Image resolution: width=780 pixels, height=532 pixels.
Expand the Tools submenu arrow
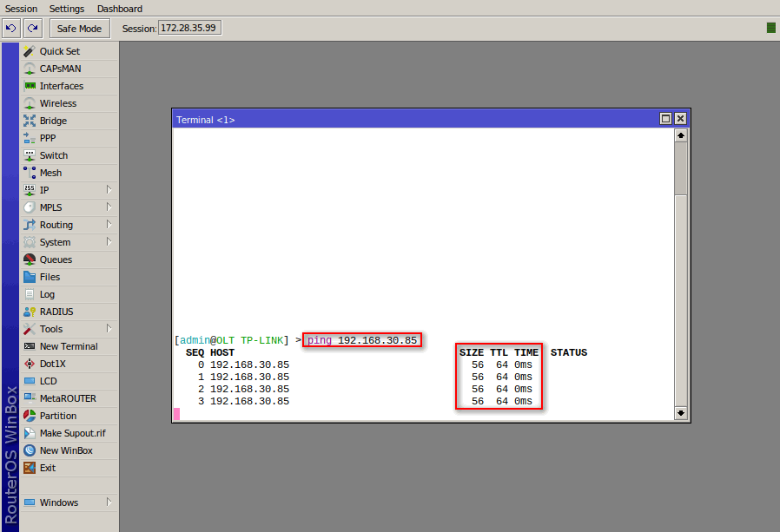[x=109, y=329]
